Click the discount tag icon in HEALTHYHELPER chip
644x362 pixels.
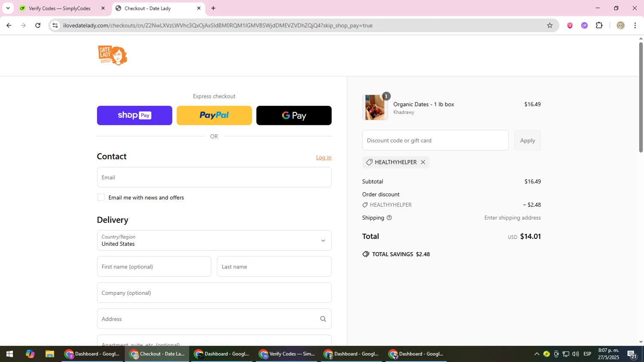(x=369, y=162)
